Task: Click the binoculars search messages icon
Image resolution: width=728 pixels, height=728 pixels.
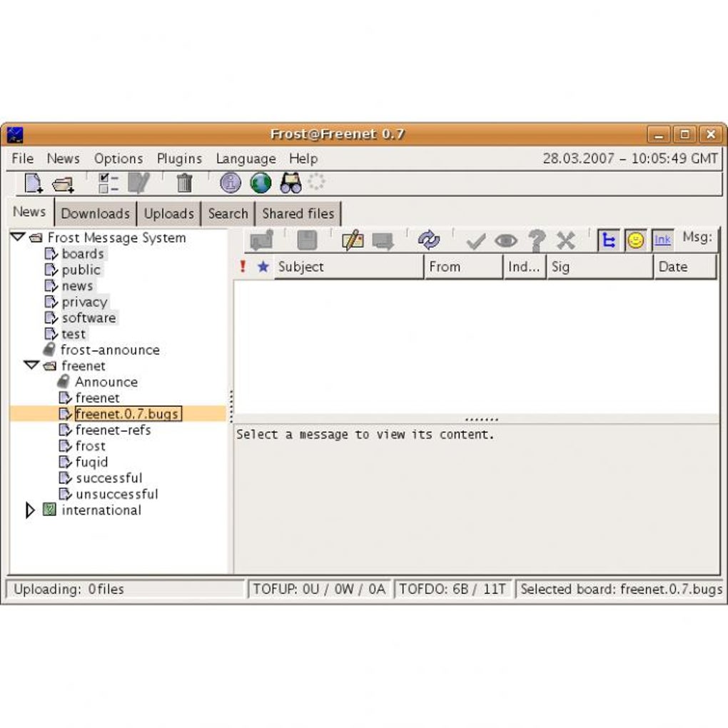Action: (290, 183)
